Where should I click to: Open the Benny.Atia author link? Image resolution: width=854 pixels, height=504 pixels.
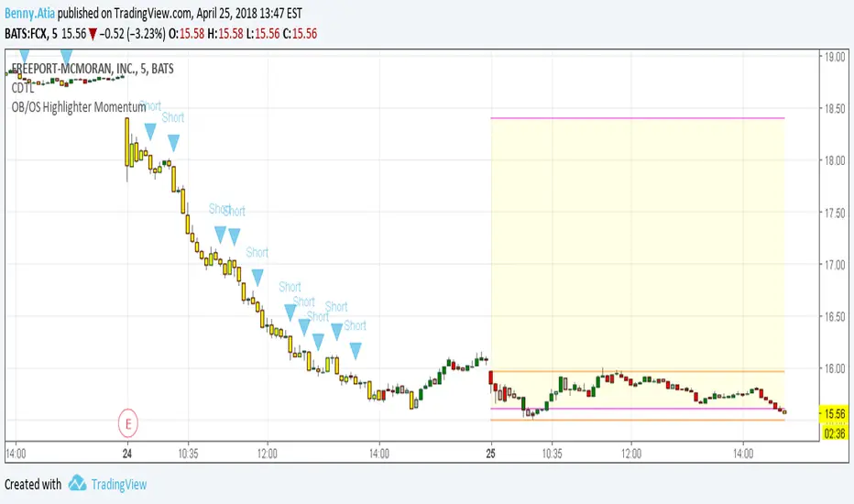(29, 13)
